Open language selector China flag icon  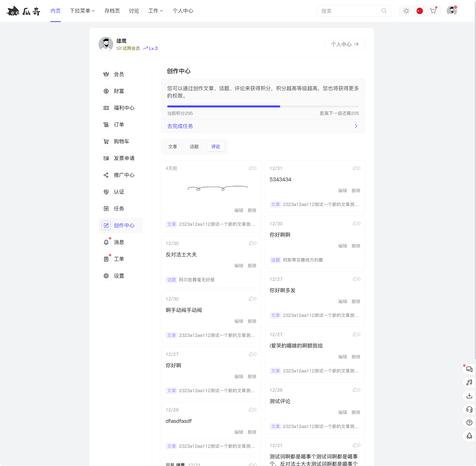coord(419,11)
